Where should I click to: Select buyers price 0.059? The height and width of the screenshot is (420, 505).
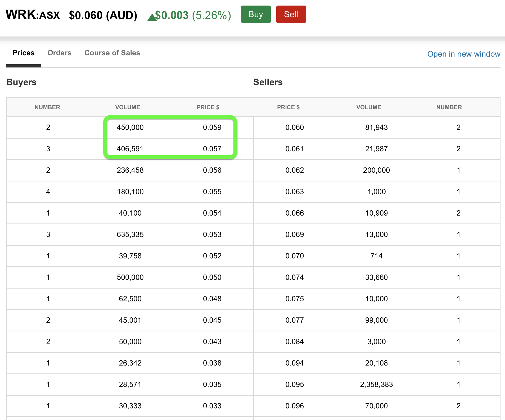212,127
